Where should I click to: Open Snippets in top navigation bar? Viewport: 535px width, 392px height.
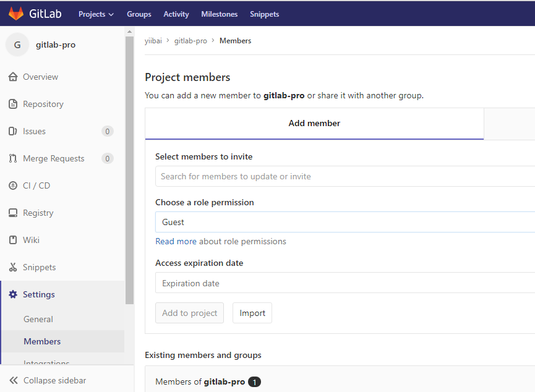click(265, 14)
